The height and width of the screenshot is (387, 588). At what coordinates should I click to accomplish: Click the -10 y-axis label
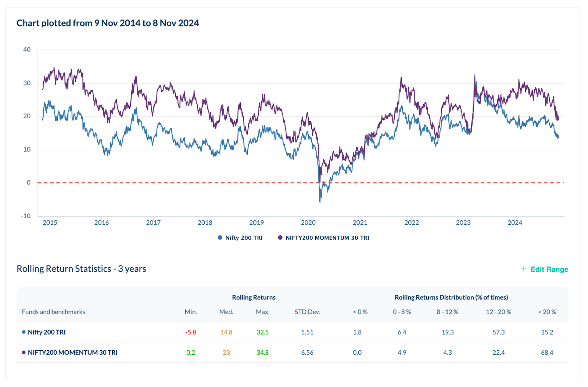[x=26, y=216]
